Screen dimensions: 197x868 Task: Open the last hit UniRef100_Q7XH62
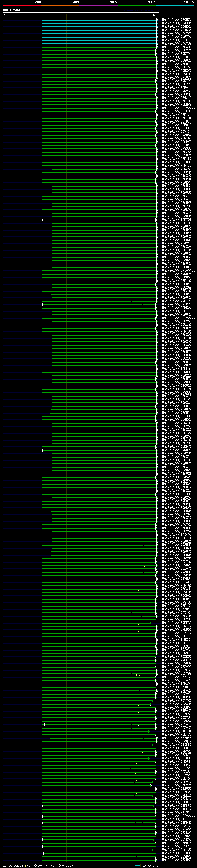[x=176, y=860]
